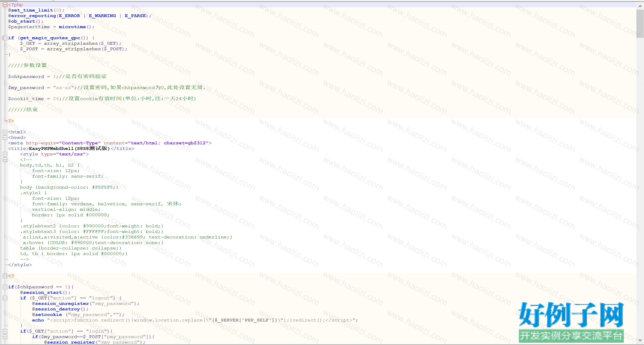Click the "font-family: verdana, helvetica" line
Screen dimensions: 644x345
pos(107,204)
